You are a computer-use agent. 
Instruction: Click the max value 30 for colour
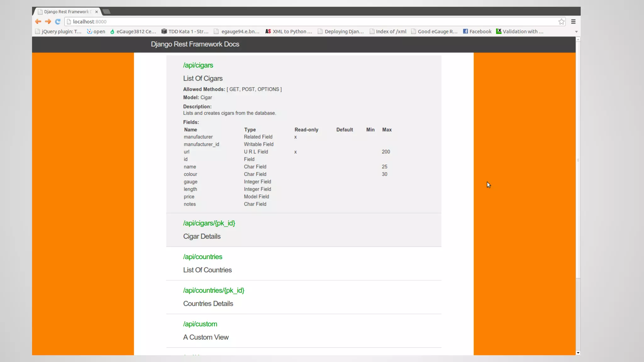[385, 174]
